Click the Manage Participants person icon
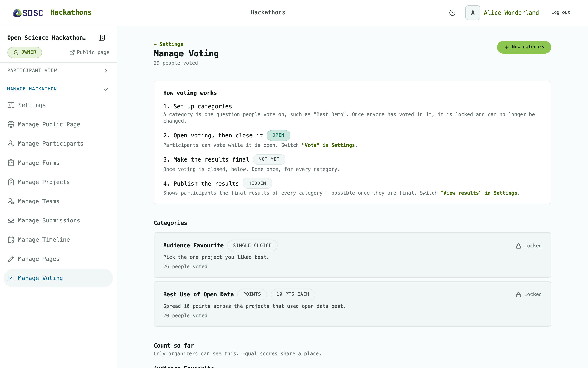Image resolution: width=588 pixels, height=368 pixels. pyautogui.click(x=11, y=144)
